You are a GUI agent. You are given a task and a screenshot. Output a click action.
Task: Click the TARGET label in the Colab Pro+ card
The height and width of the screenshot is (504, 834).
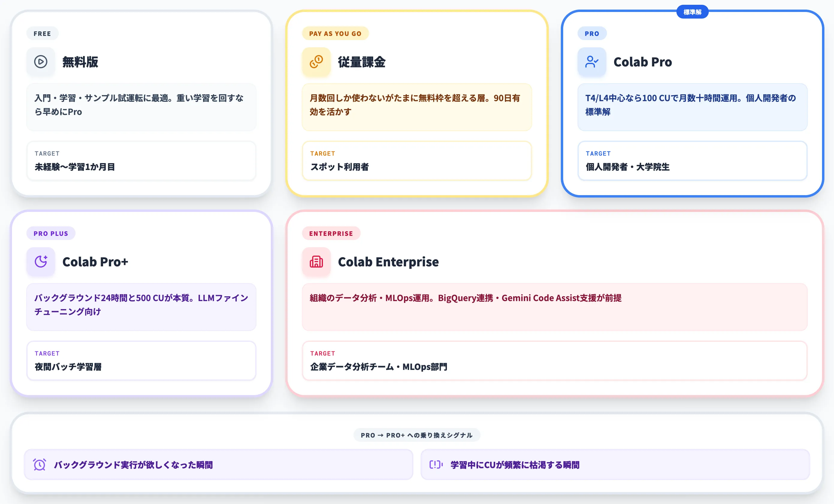click(47, 353)
